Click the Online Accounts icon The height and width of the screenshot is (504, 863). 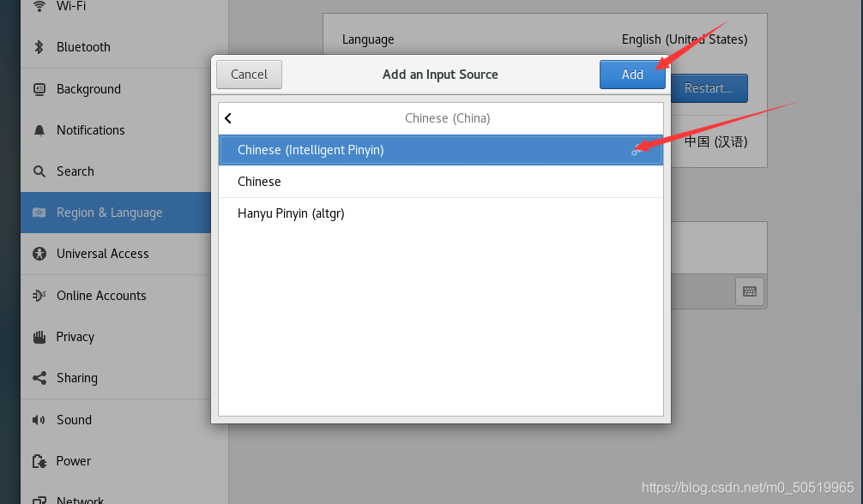(x=39, y=296)
